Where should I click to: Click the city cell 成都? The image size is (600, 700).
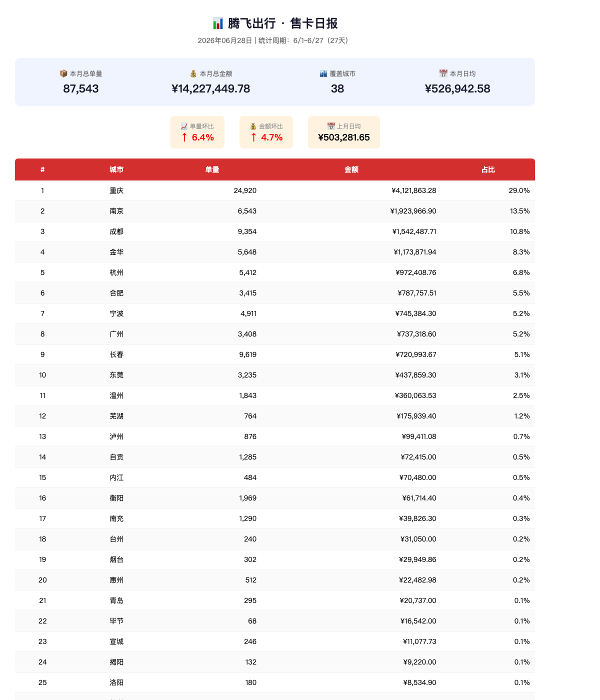(116, 231)
